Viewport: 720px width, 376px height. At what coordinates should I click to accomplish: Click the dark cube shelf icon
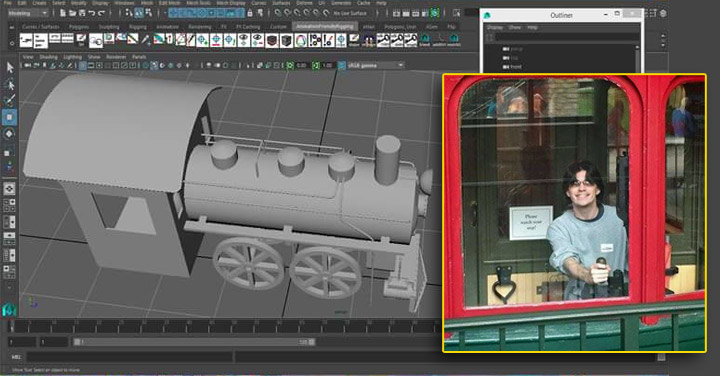coord(272,40)
